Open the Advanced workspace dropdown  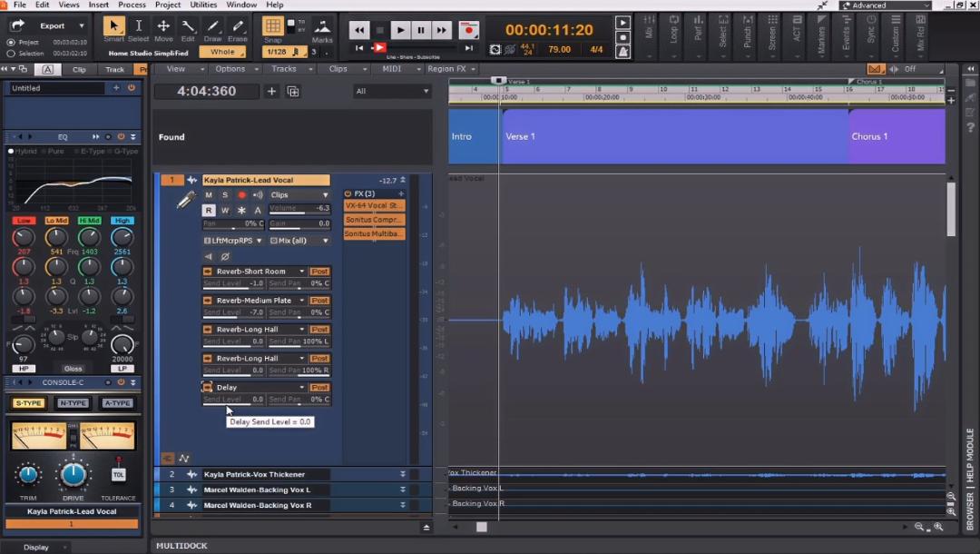[x=886, y=5]
